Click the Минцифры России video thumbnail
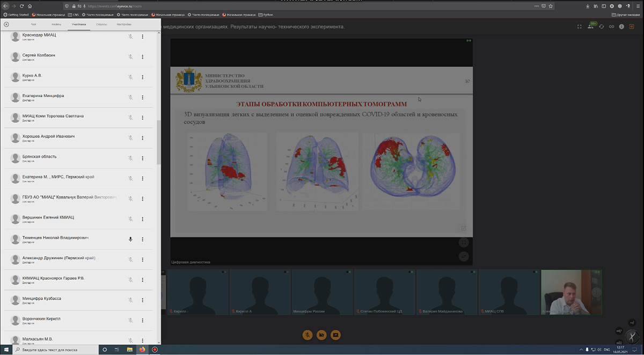Viewport: 644px width, 355px height. click(x=322, y=292)
